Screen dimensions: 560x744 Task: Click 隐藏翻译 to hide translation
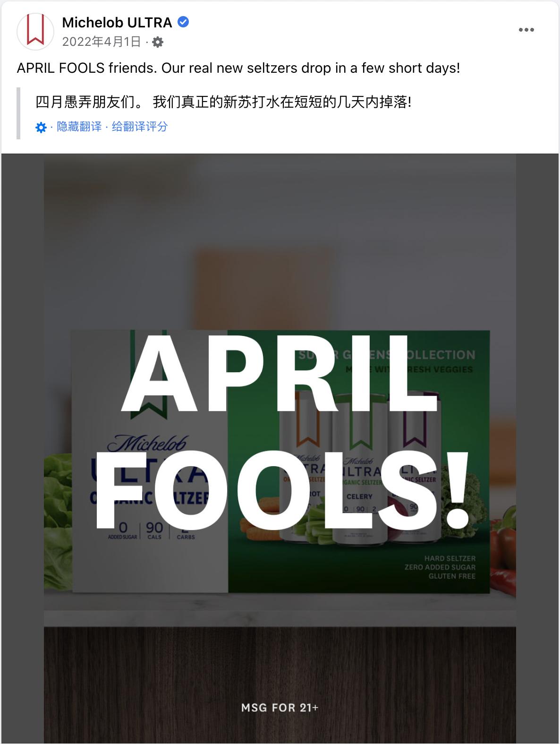[x=79, y=127]
